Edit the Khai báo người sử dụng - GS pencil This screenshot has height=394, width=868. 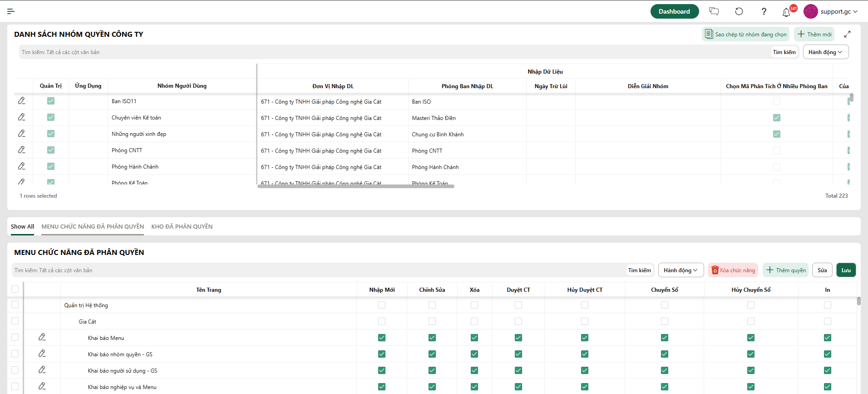(42, 370)
